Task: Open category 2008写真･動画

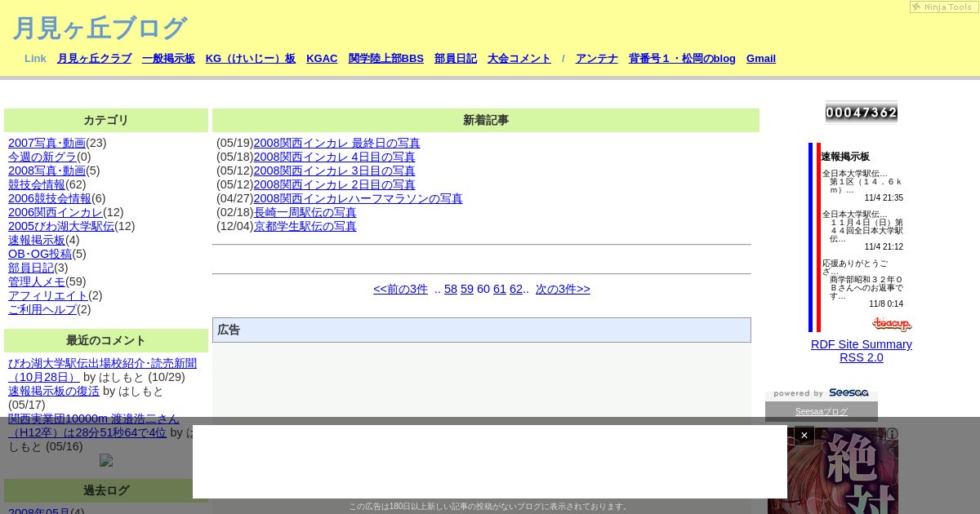Action: [47, 171]
